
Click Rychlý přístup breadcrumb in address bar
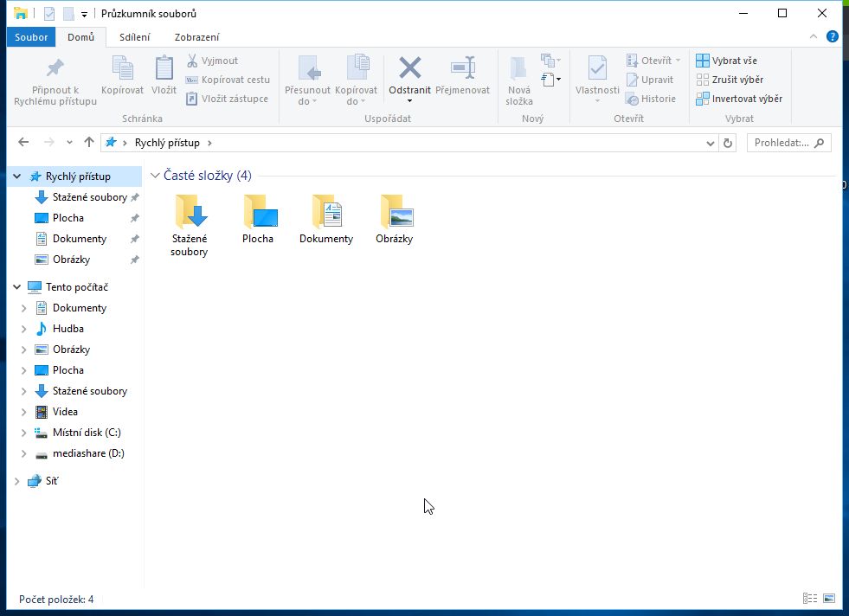tap(167, 143)
